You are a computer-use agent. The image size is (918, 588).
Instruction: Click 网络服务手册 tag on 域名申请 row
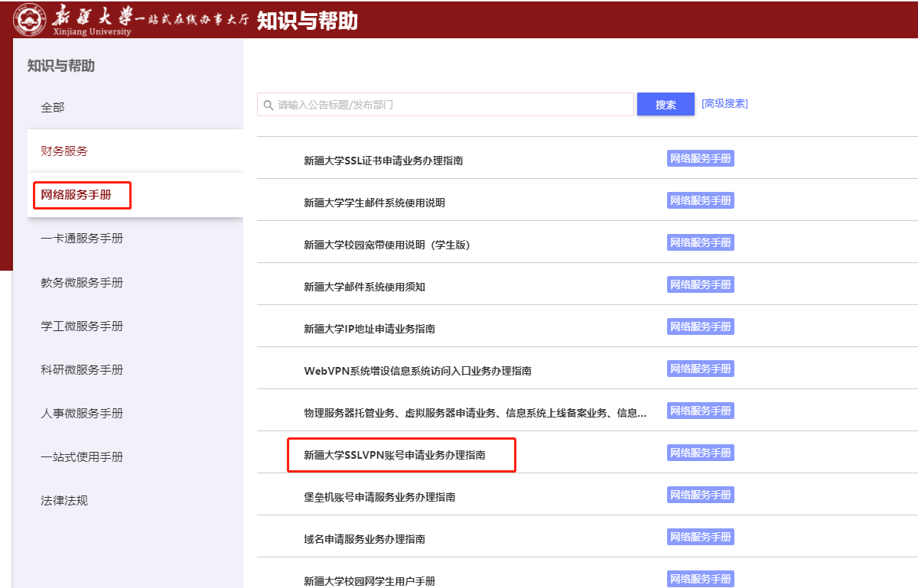(701, 537)
